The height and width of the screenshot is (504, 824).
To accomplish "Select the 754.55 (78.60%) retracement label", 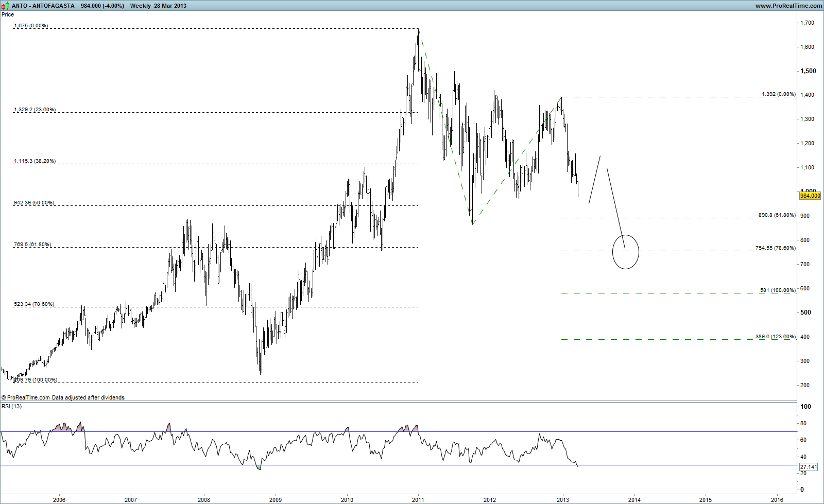I will (x=775, y=248).
